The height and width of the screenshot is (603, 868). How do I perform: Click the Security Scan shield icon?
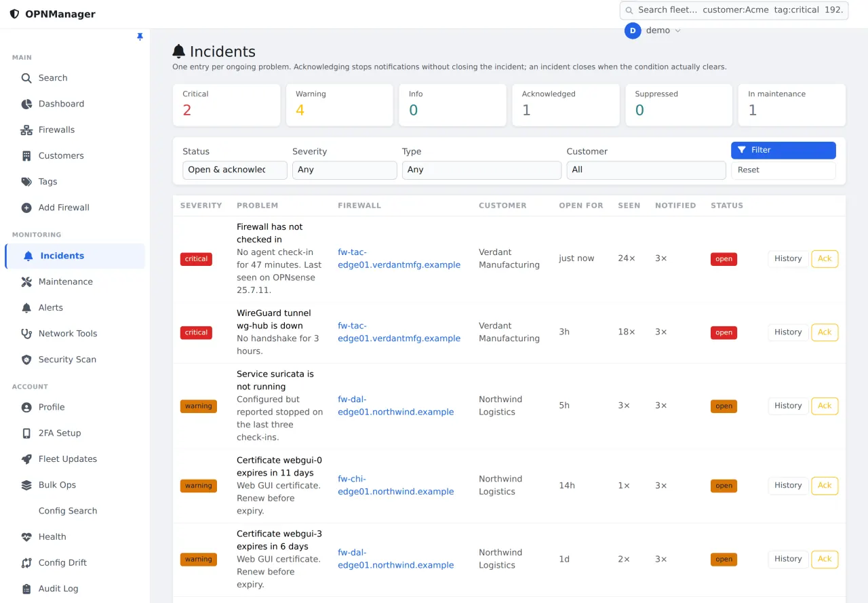pos(26,359)
